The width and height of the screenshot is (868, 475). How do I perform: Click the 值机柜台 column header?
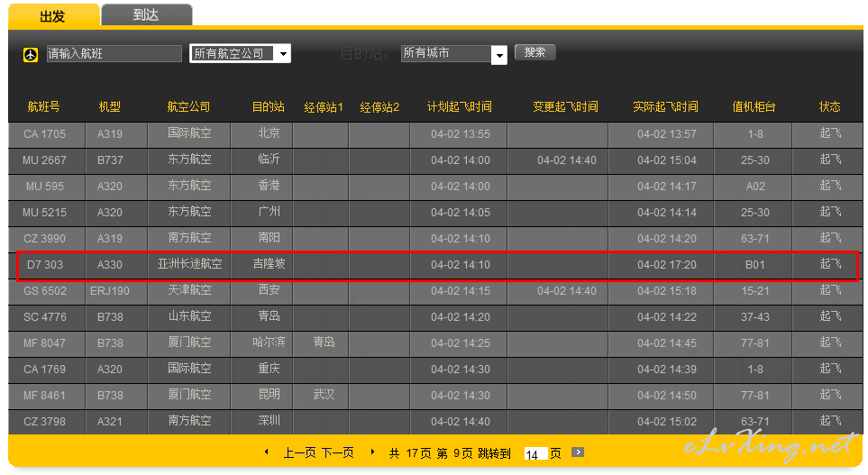click(754, 107)
